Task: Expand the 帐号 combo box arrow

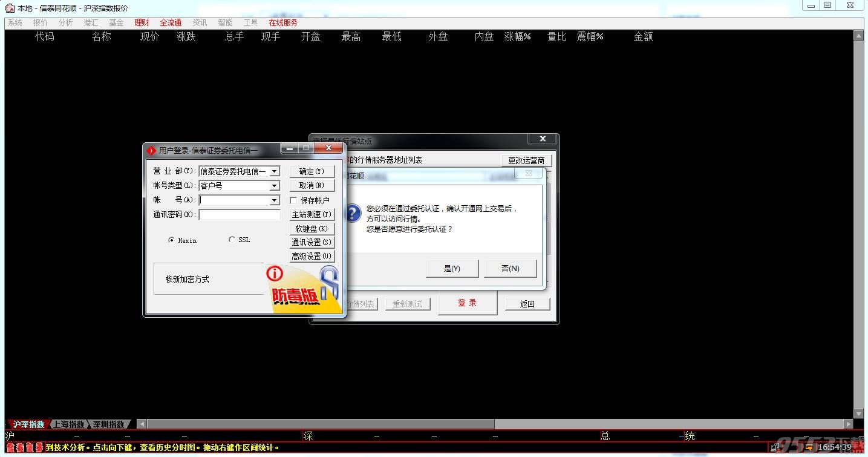Action: click(x=275, y=200)
